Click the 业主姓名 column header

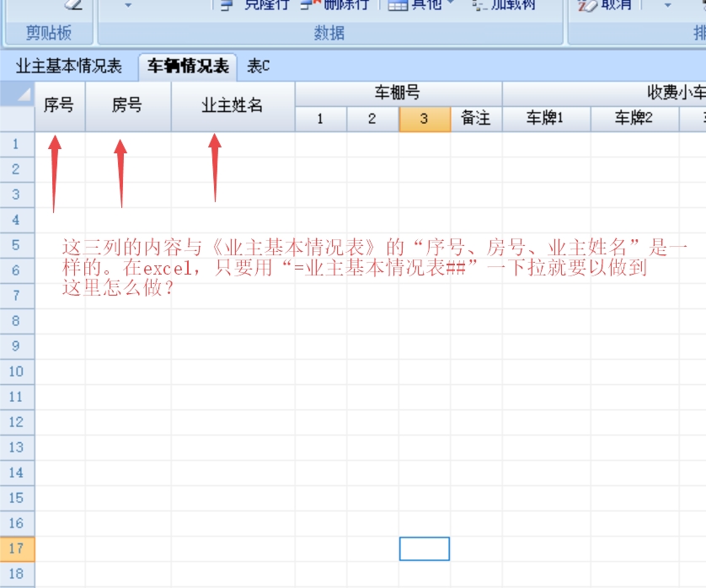(x=232, y=106)
